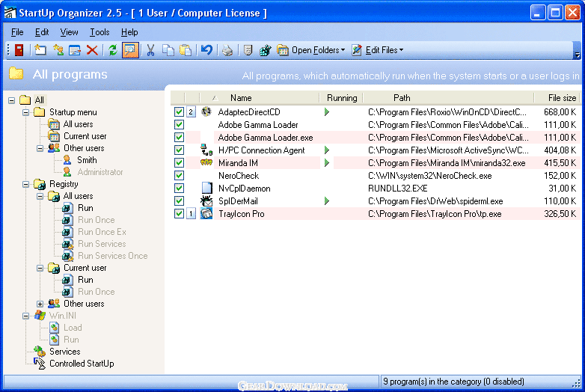Open the File menu
585x392 pixels.
click(17, 32)
